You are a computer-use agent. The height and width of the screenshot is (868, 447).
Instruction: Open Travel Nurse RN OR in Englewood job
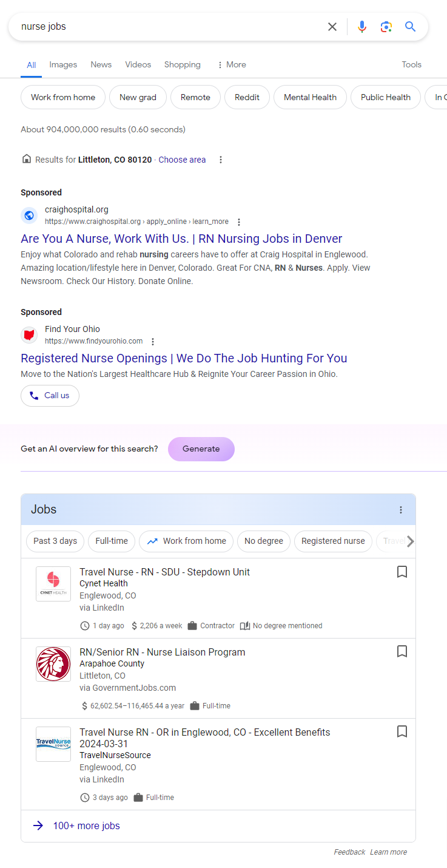(x=205, y=738)
